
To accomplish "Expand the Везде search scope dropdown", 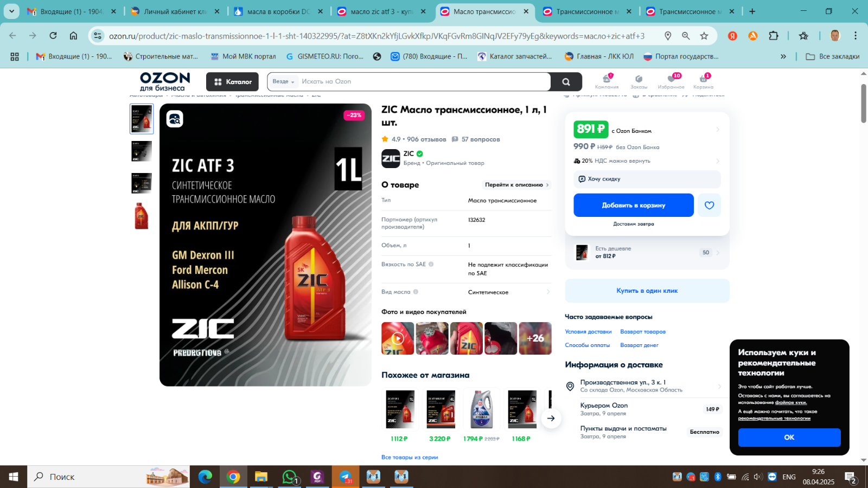I will pos(283,82).
